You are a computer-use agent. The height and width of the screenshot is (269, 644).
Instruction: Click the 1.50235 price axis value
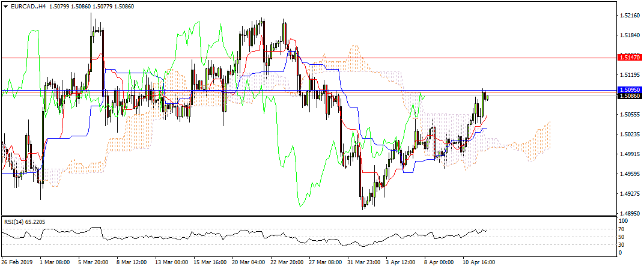tap(631, 134)
